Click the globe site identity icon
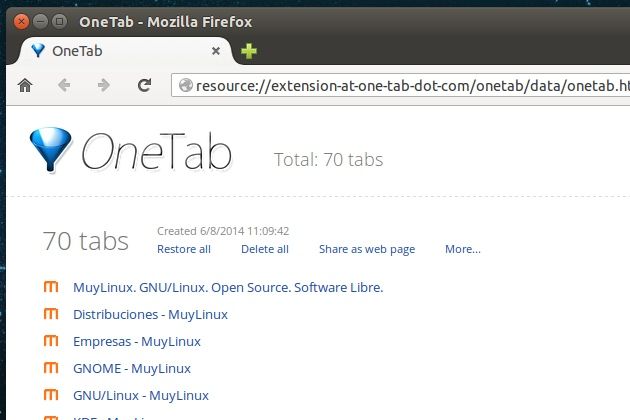Viewport: 630px width, 420px height. point(185,86)
